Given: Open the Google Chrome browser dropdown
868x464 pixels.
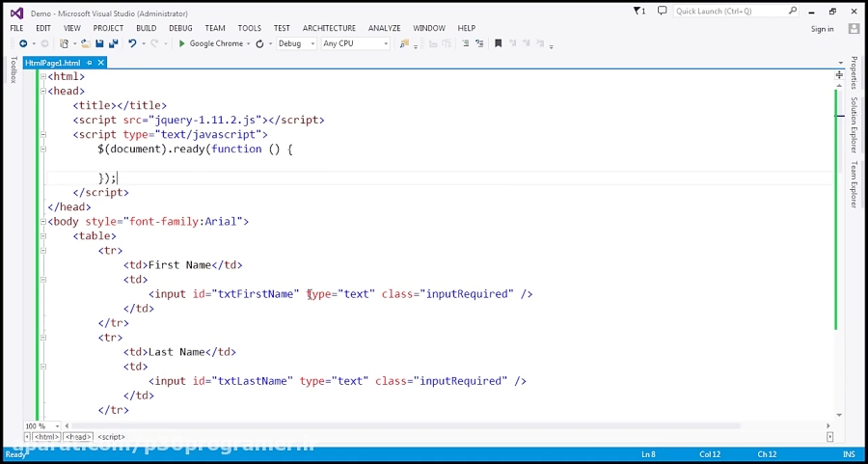Looking at the screenshot, I should 248,43.
